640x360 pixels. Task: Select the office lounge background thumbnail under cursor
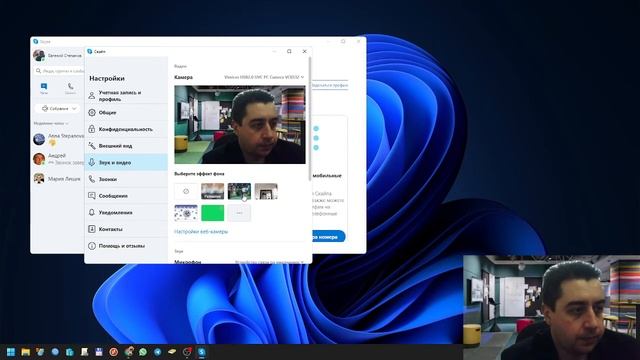[x=239, y=191]
